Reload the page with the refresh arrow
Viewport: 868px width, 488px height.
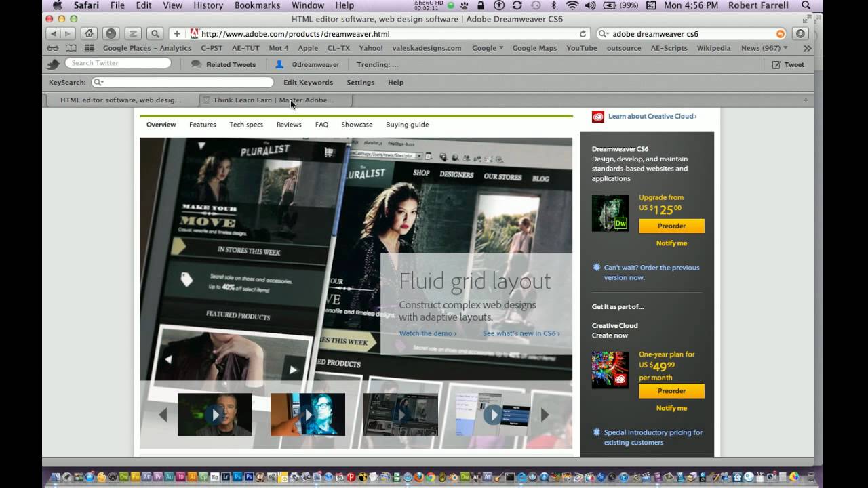coord(583,33)
